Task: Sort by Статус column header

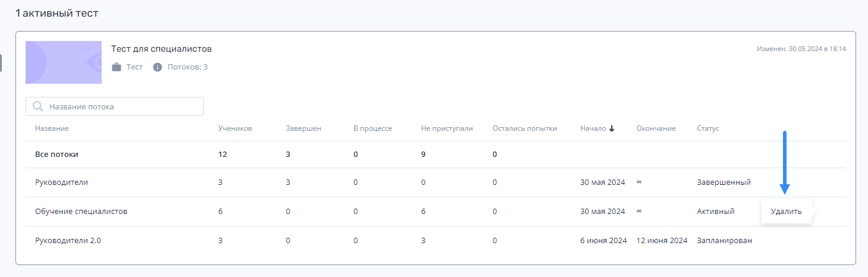Action: 708,128
